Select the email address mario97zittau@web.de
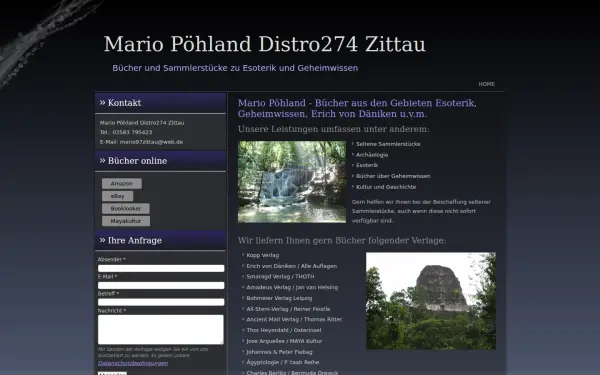Viewport: 600px width, 375px height. click(x=151, y=142)
